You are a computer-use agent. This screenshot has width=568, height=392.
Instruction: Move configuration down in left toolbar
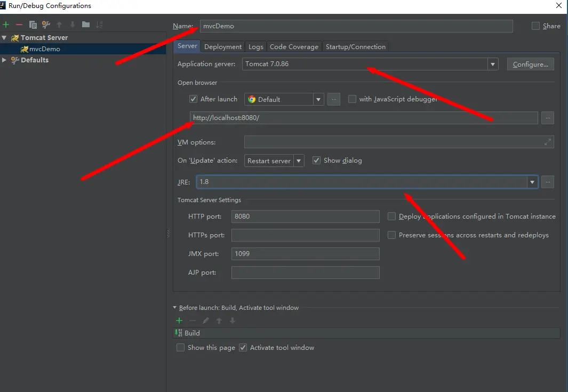coord(73,25)
